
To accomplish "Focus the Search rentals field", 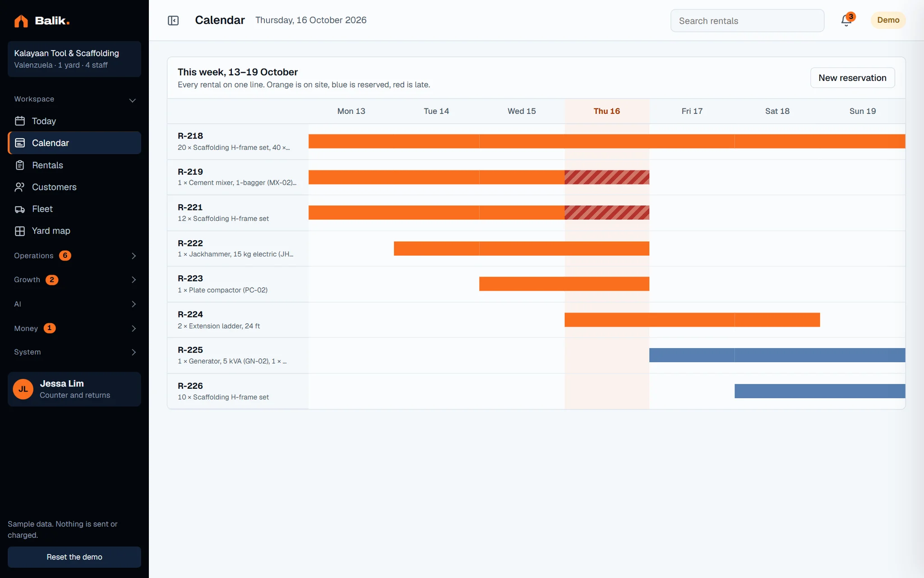I will [x=747, y=21].
